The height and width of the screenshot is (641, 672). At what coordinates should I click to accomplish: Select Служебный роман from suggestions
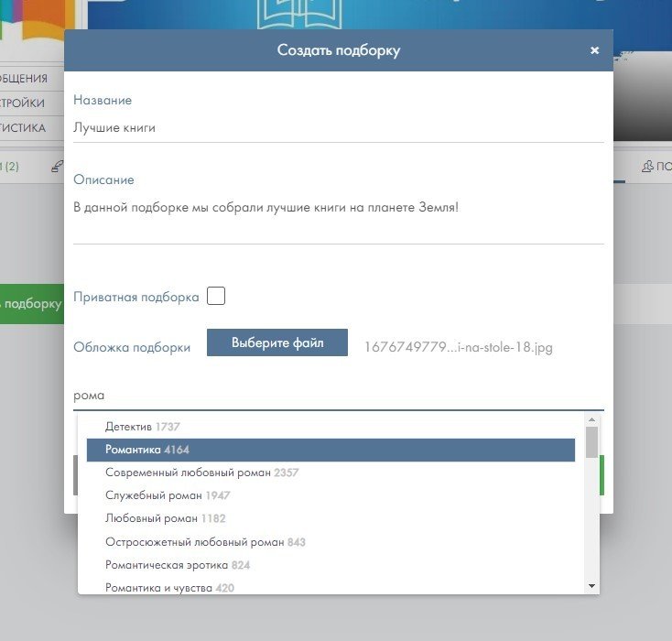pos(331,495)
